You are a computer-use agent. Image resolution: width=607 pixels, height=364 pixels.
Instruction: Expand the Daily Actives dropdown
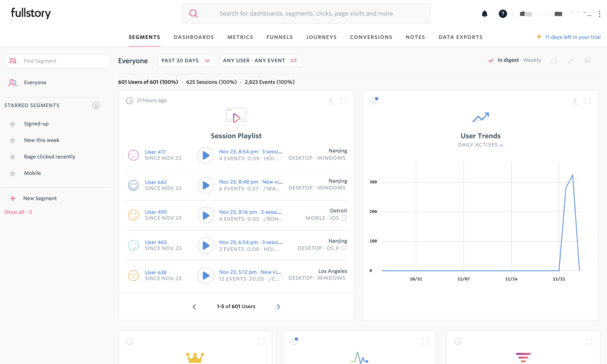[480, 145]
